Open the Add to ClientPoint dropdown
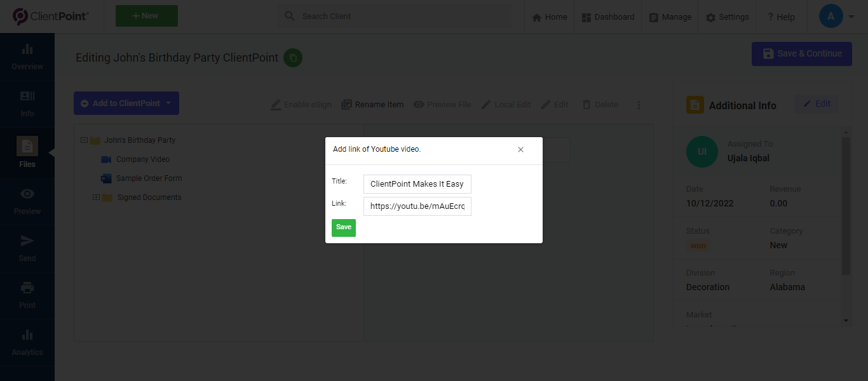Viewport: 868px width, 381px height. [x=126, y=103]
